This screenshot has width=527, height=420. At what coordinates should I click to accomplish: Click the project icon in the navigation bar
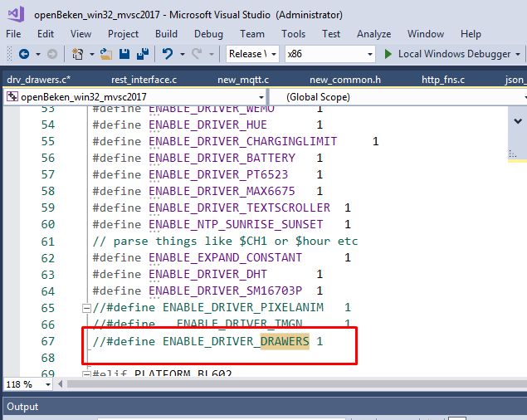click(12, 97)
